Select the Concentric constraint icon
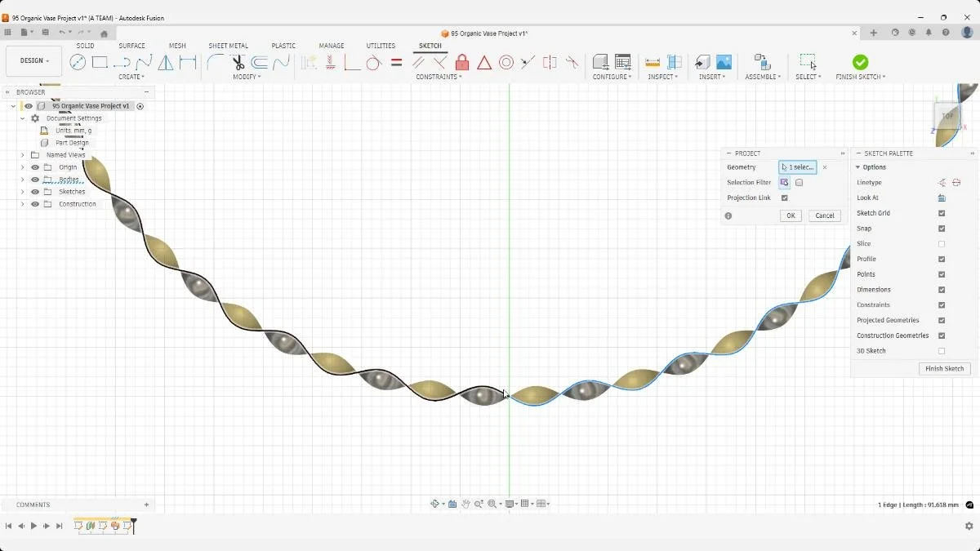The image size is (980, 551). (x=506, y=62)
